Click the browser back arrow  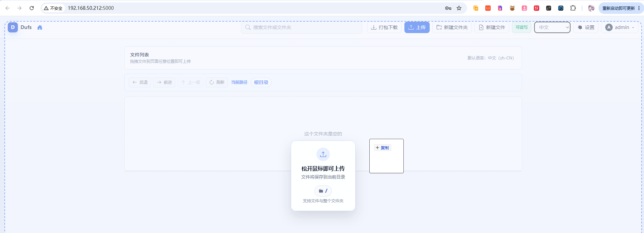click(7, 8)
